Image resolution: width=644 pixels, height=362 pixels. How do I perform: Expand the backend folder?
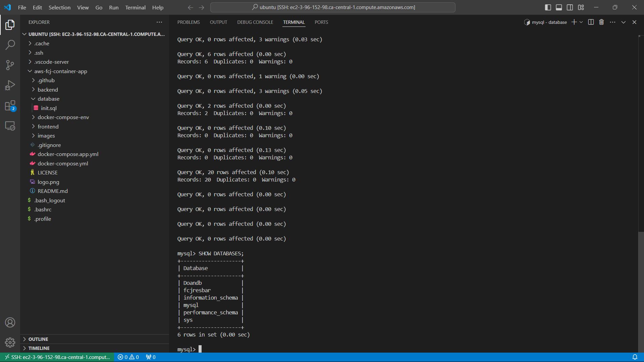tap(95, 90)
